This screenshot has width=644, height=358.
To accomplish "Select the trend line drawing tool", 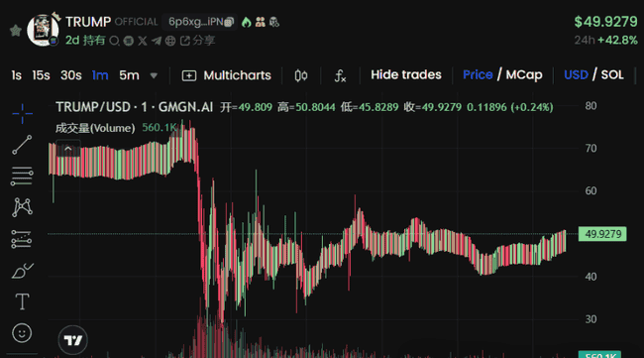I will [x=22, y=145].
